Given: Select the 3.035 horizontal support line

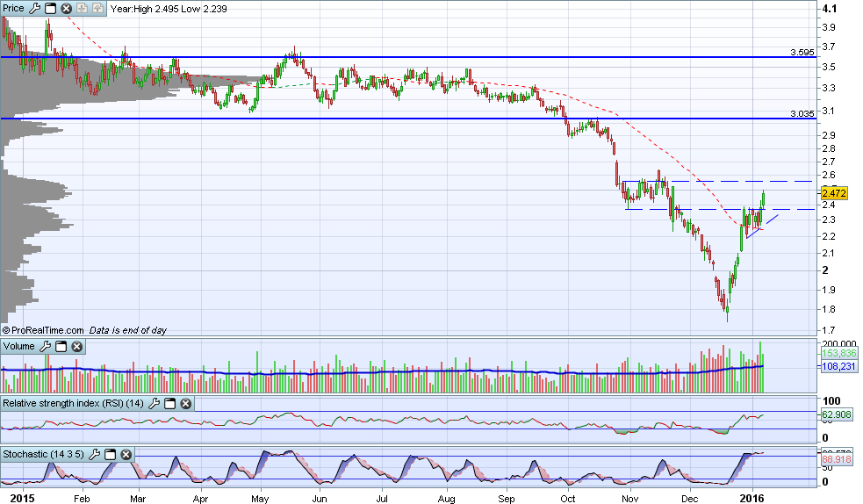Looking at the screenshot, I should click(408, 119).
